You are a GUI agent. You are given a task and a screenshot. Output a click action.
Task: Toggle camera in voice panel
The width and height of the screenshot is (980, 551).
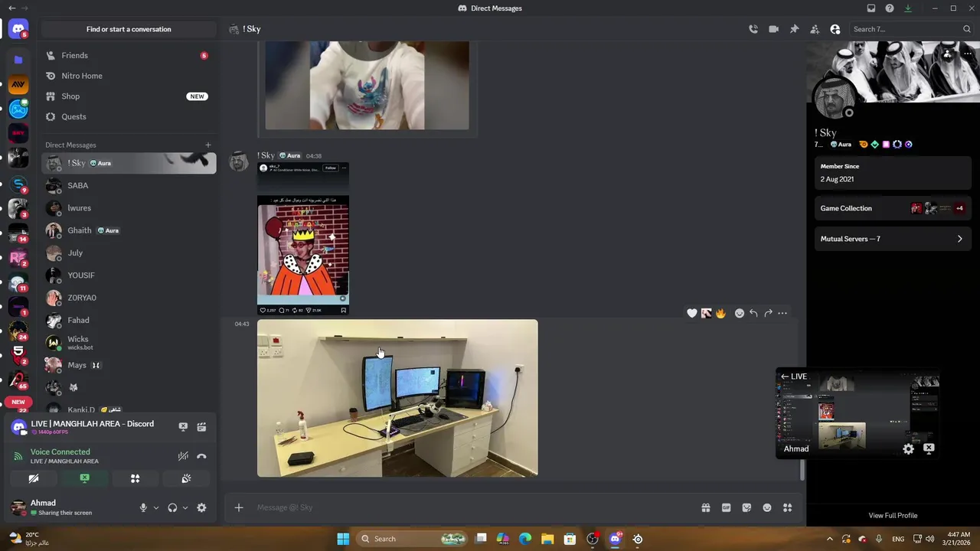click(x=34, y=478)
